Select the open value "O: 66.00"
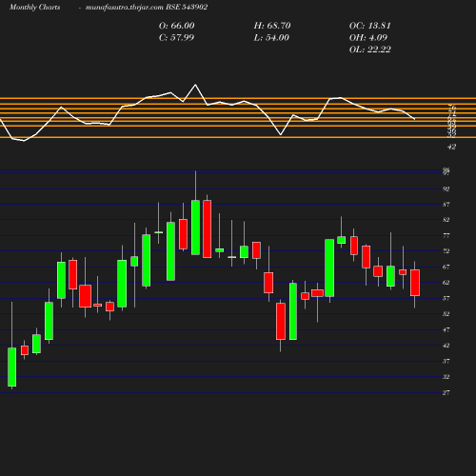476x476 pixels. point(176,26)
